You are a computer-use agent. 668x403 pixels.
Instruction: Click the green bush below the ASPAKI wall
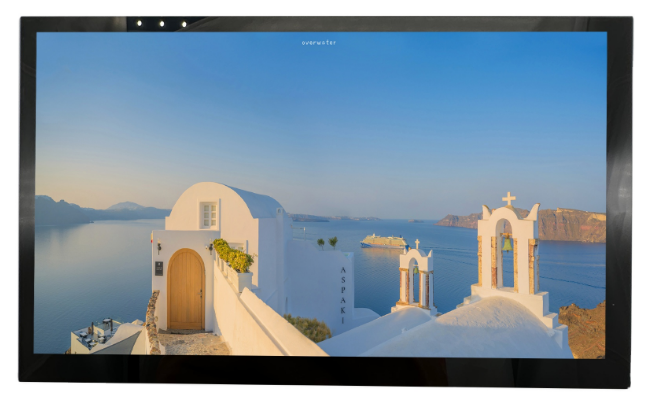pos(307,328)
